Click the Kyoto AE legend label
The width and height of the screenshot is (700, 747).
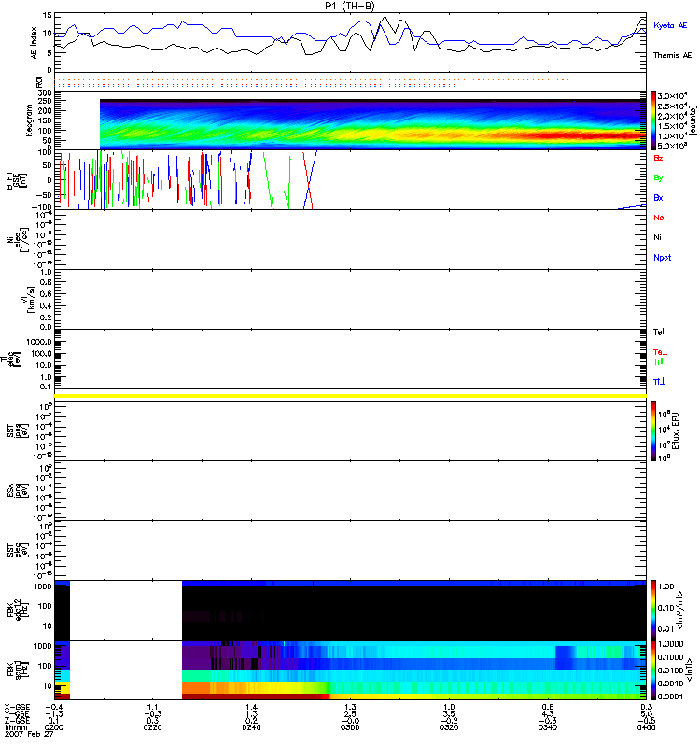tap(671, 27)
